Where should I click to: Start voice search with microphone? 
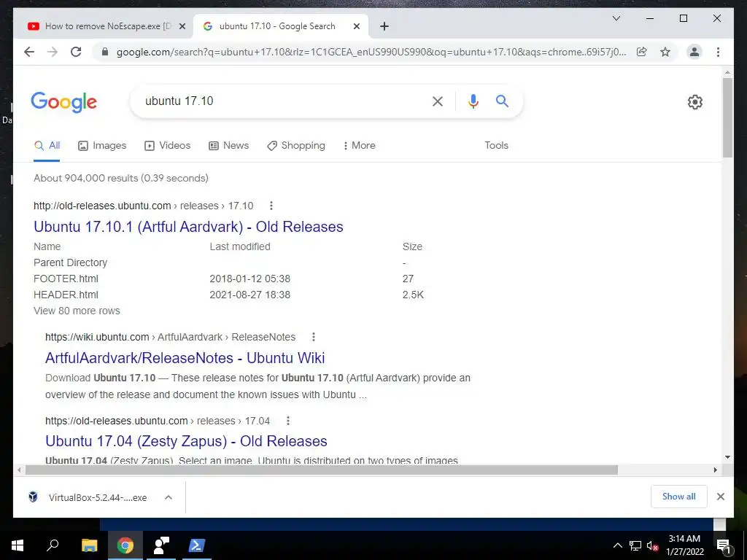pyautogui.click(x=473, y=101)
